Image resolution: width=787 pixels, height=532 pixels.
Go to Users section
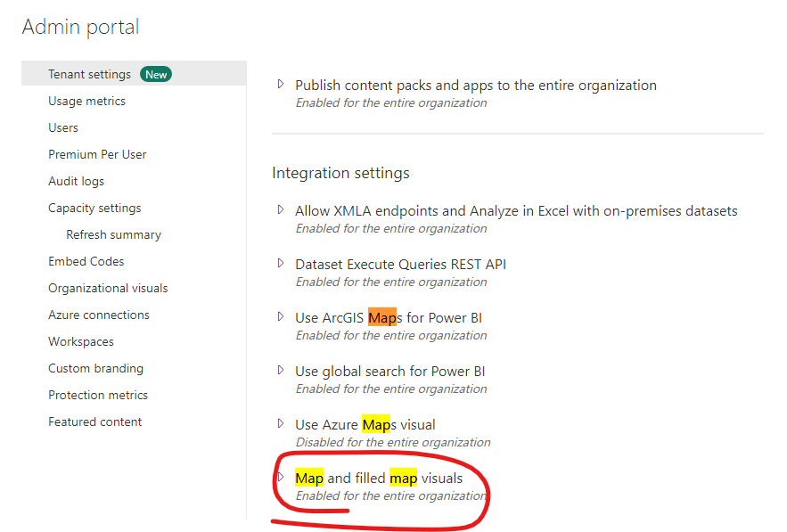(63, 127)
